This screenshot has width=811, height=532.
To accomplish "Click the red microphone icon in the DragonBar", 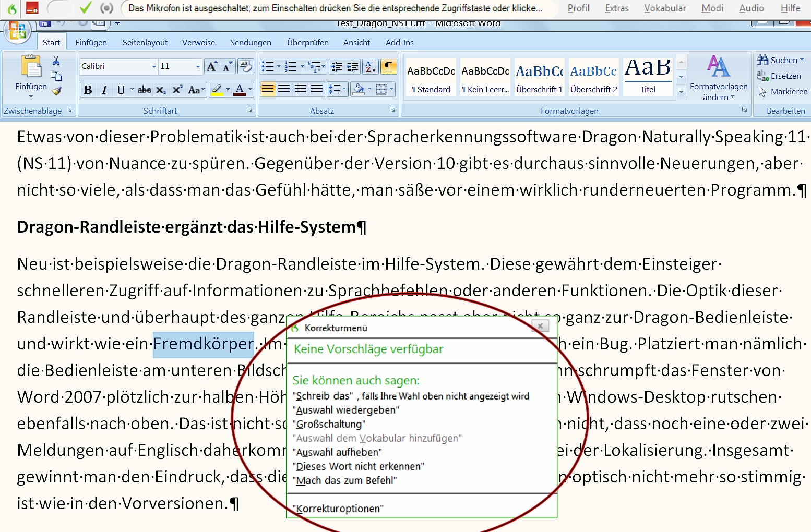I will 32,8.
